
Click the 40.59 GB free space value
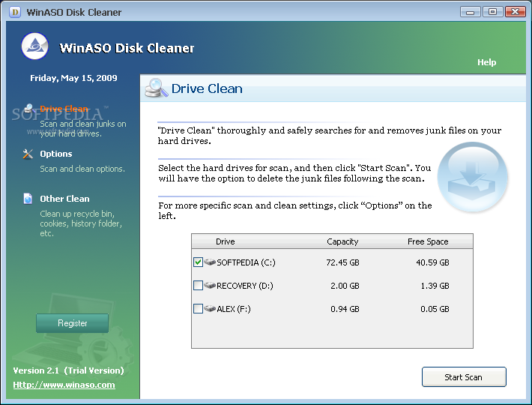tap(432, 262)
